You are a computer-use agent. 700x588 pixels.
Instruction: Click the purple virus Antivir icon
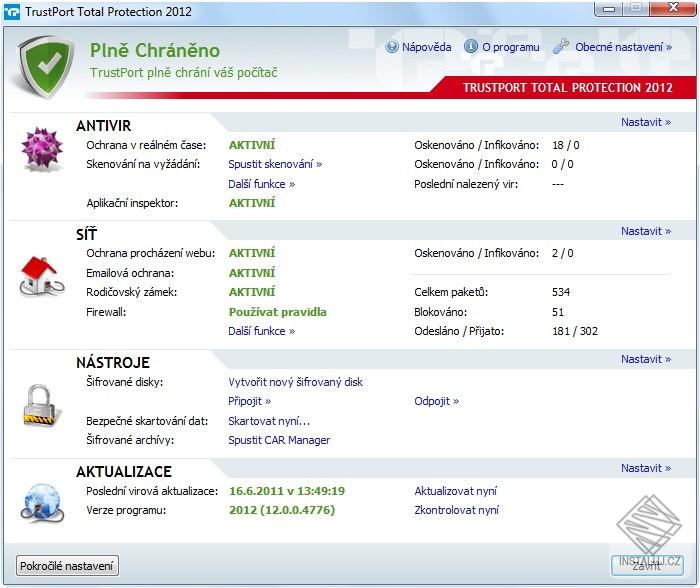(x=42, y=149)
